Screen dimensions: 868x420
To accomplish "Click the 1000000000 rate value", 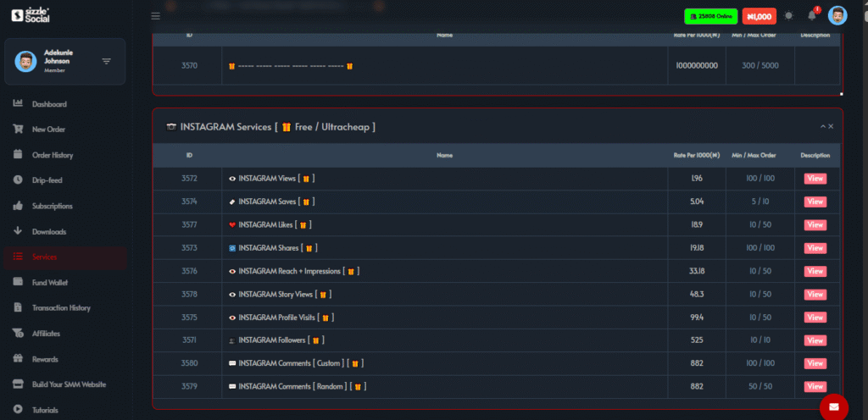I will click(x=697, y=66).
